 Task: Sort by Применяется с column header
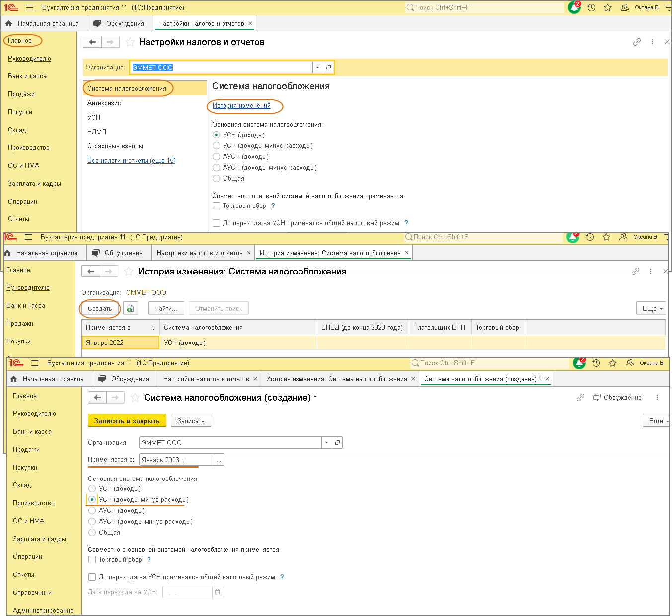click(x=120, y=327)
